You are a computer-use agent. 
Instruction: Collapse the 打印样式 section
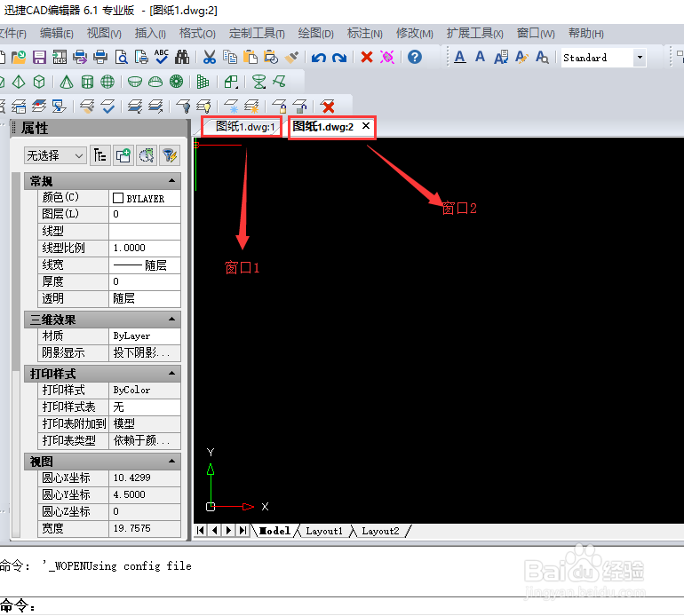point(171,373)
